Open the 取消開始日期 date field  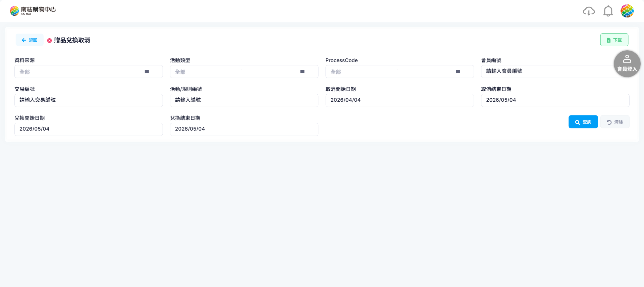[399, 100]
